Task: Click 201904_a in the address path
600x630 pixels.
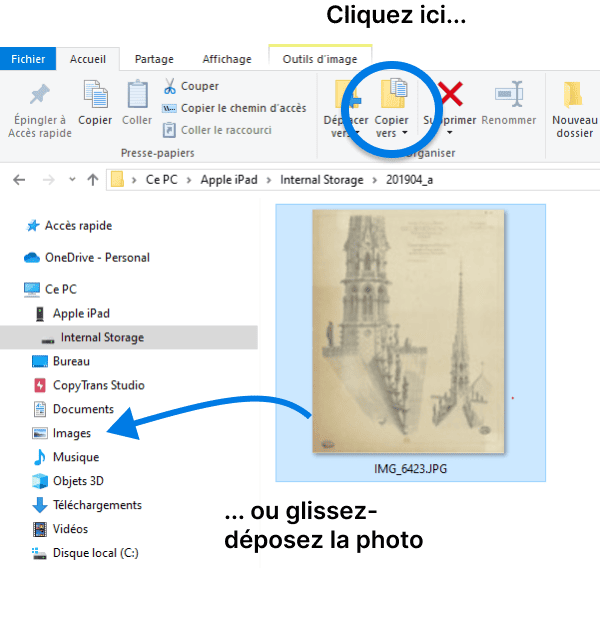Action: (409, 180)
